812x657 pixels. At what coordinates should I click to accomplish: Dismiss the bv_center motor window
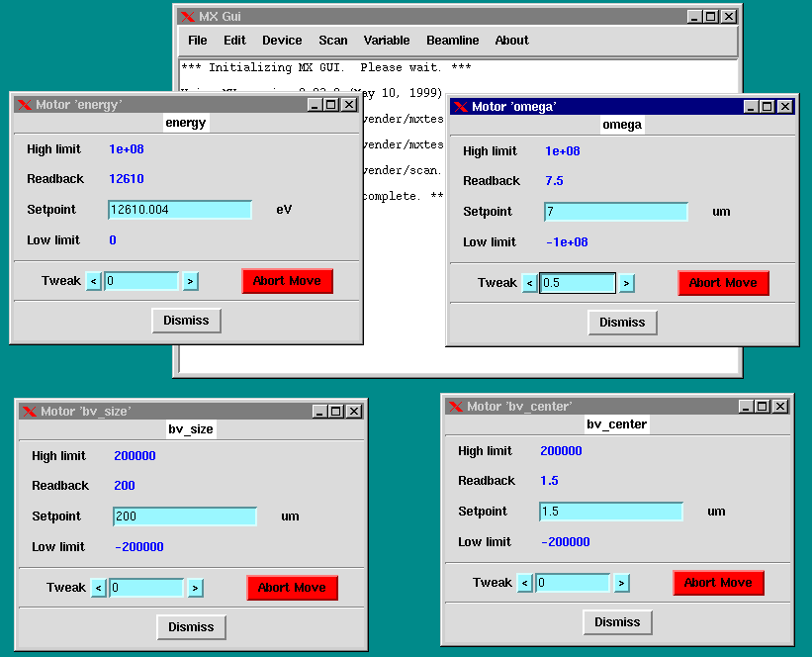tap(617, 622)
